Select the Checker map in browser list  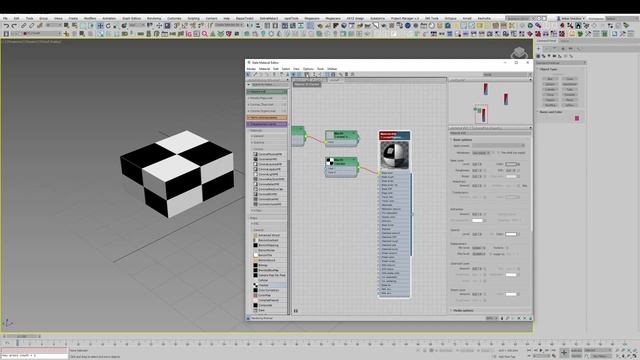click(x=269, y=285)
